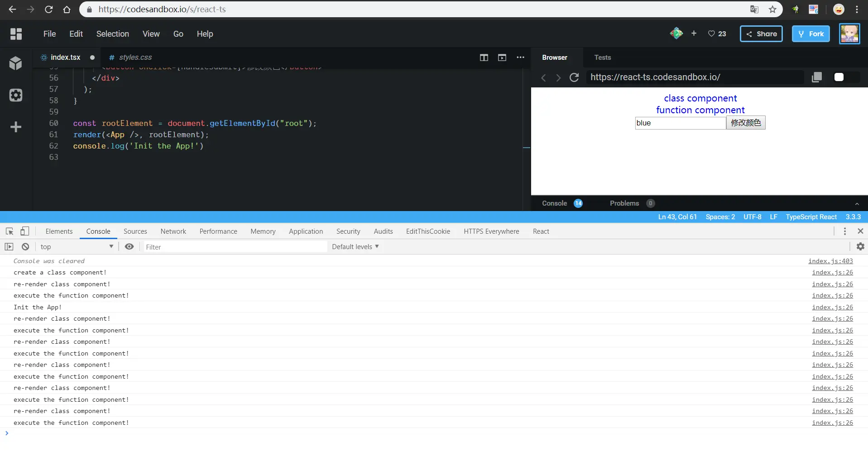Refresh the sandbox browser preview

pos(574,77)
